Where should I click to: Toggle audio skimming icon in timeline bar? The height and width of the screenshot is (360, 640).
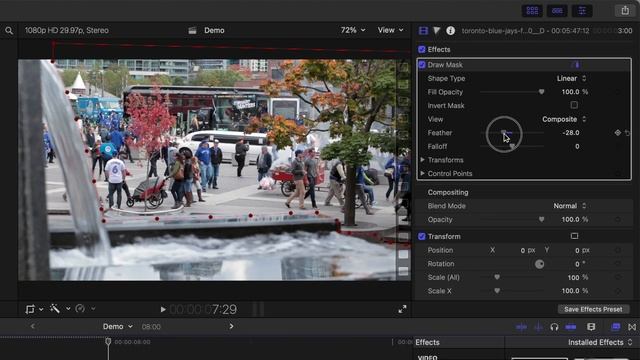(539, 327)
